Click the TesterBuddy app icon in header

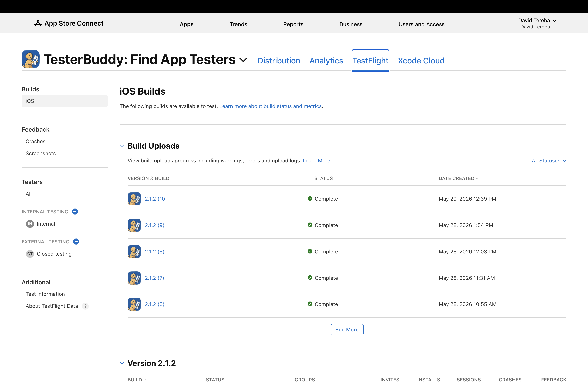tap(31, 59)
